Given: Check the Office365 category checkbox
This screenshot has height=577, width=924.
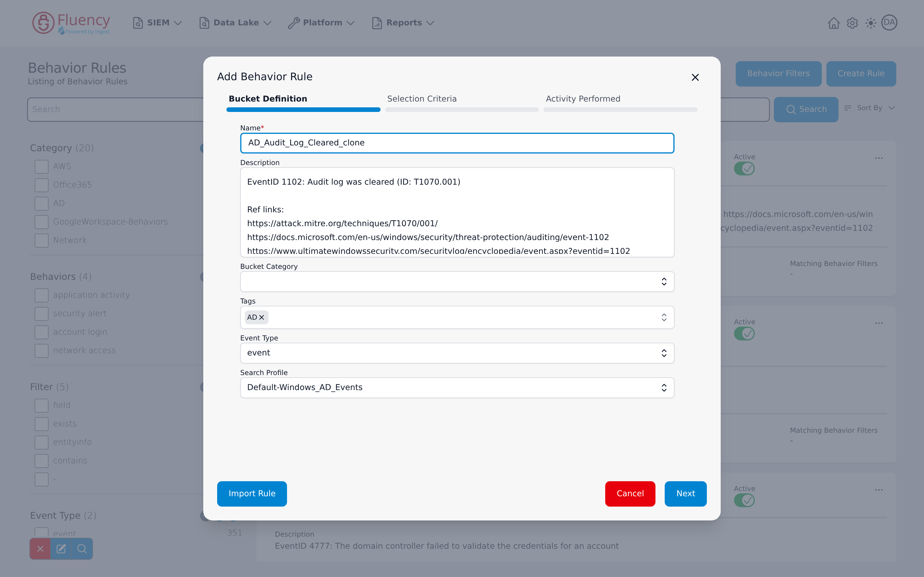Looking at the screenshot, I should (x=42, y=185).
